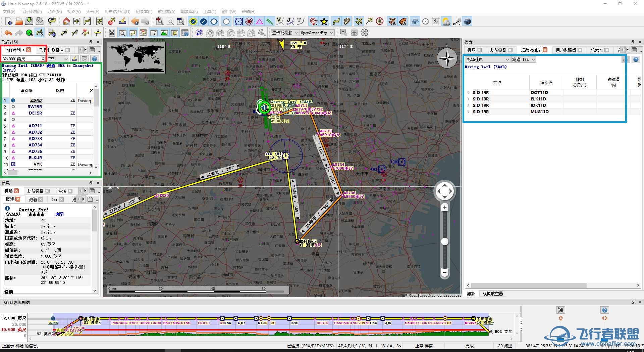This screenshot has width=644, height=352.
Task: Create a new flight plan
Action: pos(9,21)
